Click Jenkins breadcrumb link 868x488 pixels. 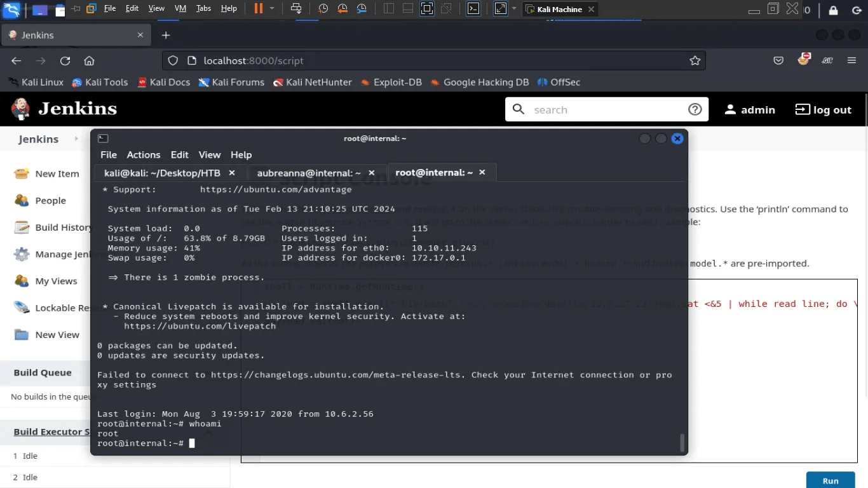click(38, 139)
